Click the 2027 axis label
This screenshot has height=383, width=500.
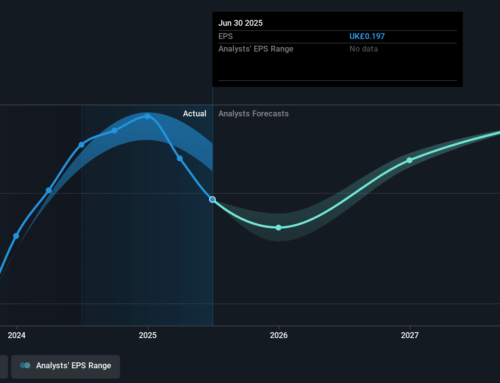(410, 335)
